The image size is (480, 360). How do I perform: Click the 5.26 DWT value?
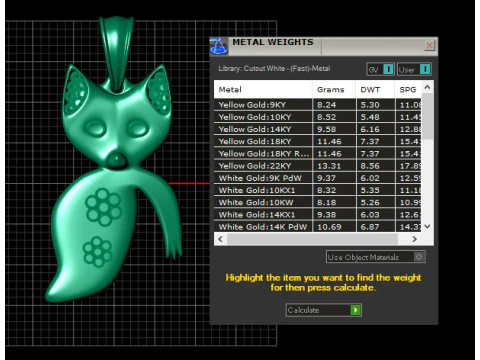click(x=370, y=202)
